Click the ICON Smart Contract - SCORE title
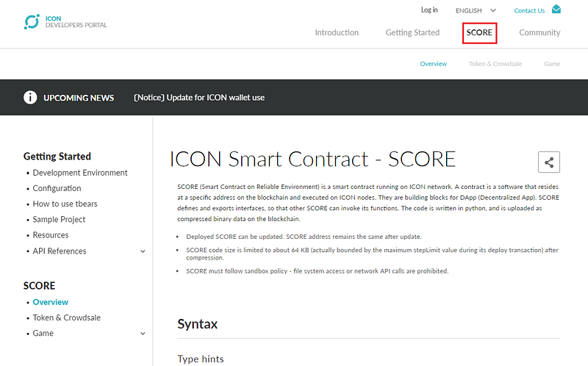 pyautogui.click(x=312, y=159)
